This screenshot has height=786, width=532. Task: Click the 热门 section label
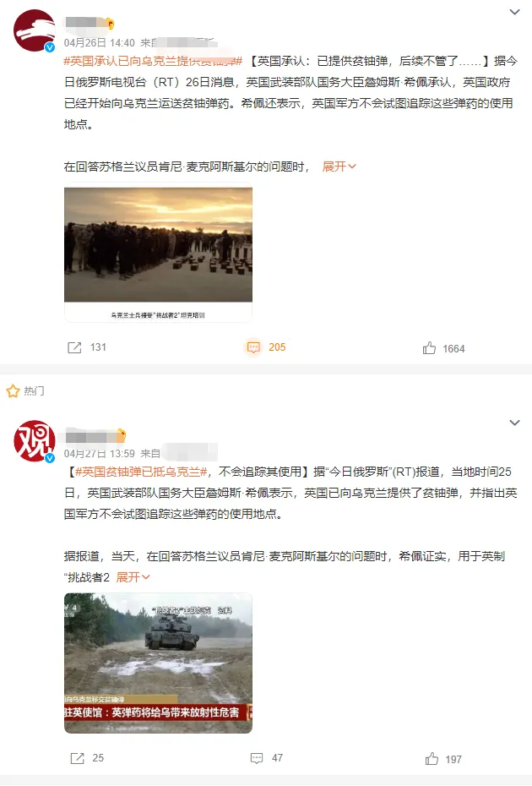(34, 391)
